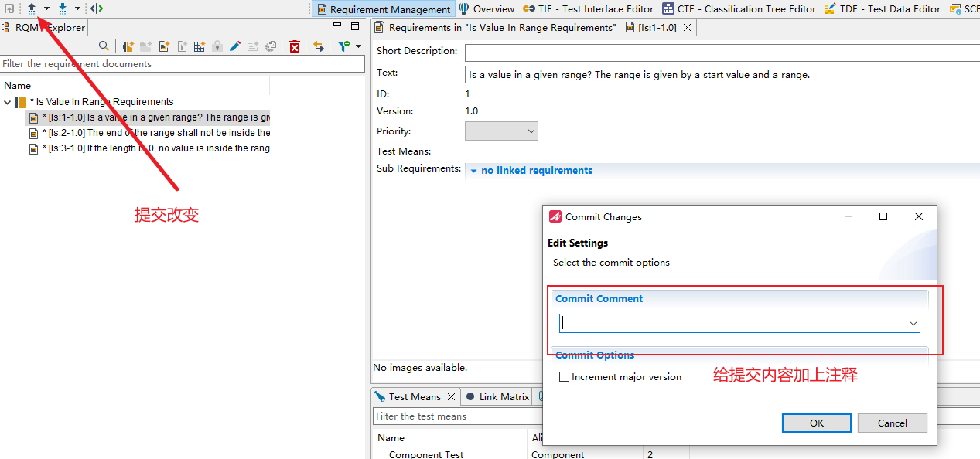Close the [Is:1-1.0] editor tab
The width and height of the screenshot is (980, 459).
tap(687, 27)
